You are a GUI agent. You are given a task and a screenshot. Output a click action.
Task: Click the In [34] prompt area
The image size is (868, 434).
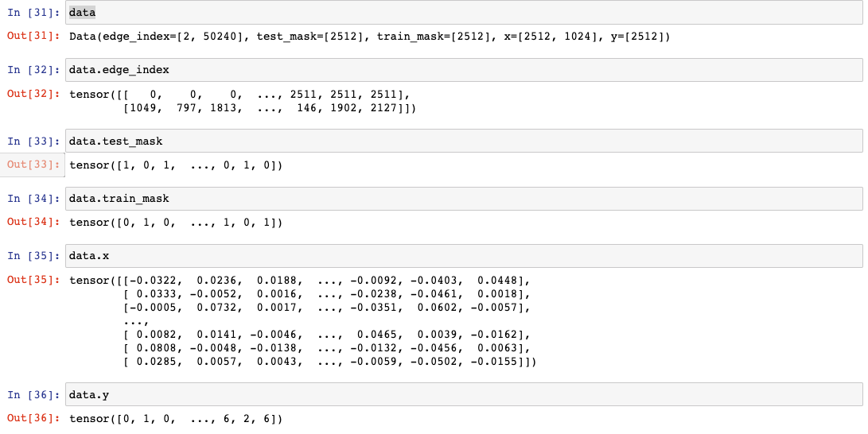[x=33, y=199]
